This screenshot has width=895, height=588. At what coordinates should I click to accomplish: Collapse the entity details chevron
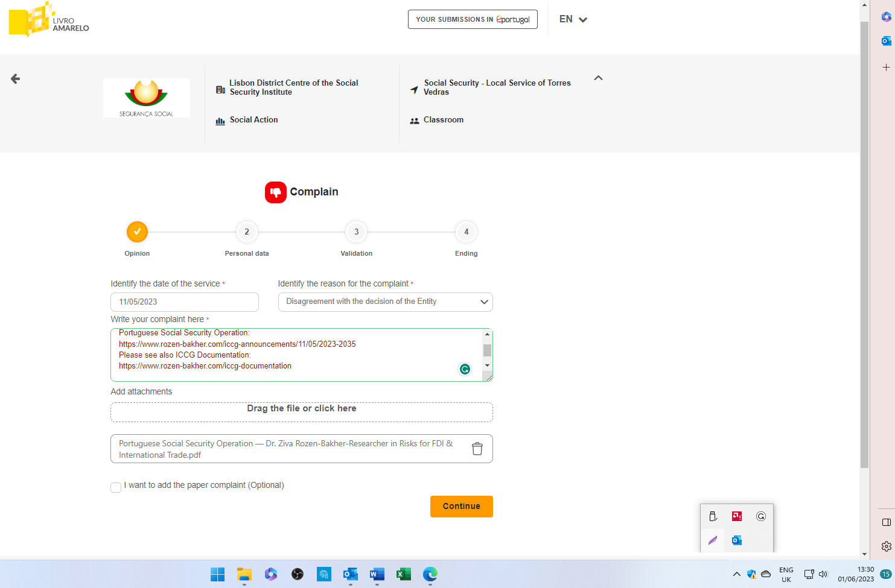[x=599, y=78]
